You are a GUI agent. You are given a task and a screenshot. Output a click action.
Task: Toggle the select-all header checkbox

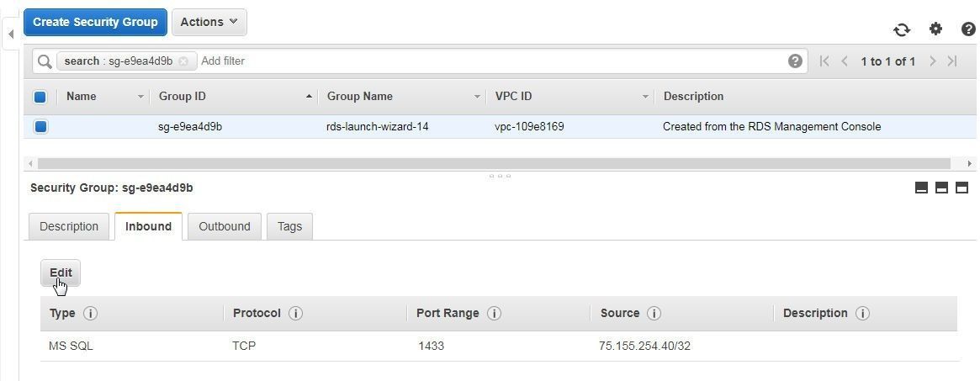point(40,97)
